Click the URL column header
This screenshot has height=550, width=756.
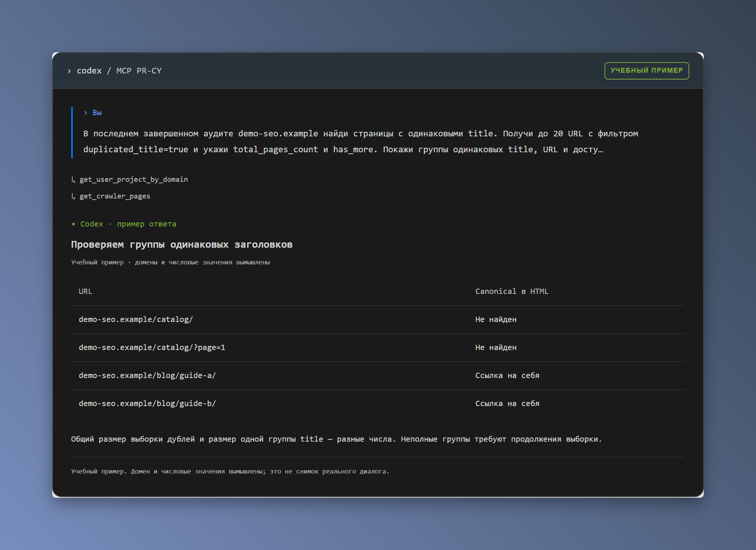(85, 292)
